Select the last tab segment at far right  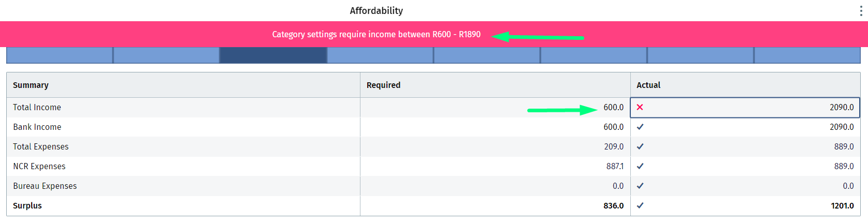pyautogui.click(x=807, y=55)
